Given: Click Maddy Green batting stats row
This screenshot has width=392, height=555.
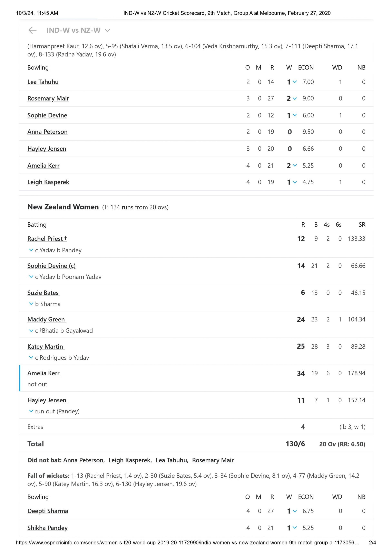Looking at the screenshot, I should 196,321.
